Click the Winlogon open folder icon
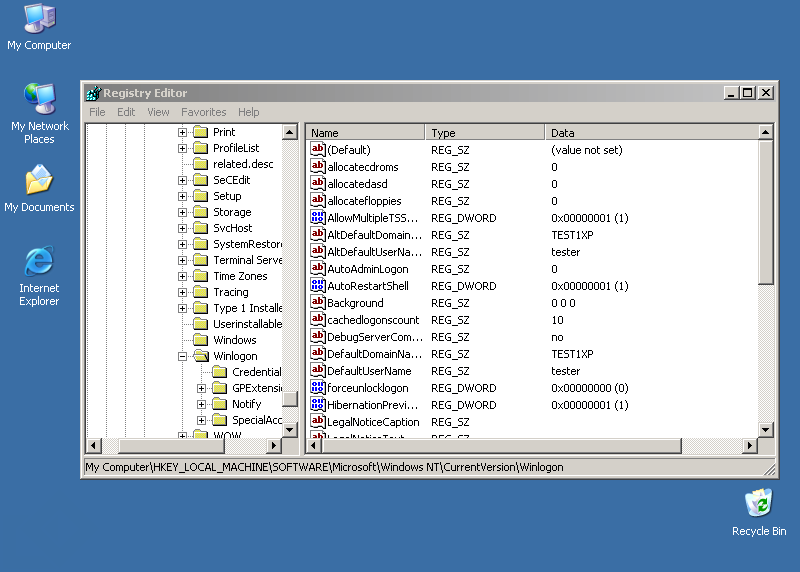This screenshot has height=572, width=800. (x=201, y=356)
